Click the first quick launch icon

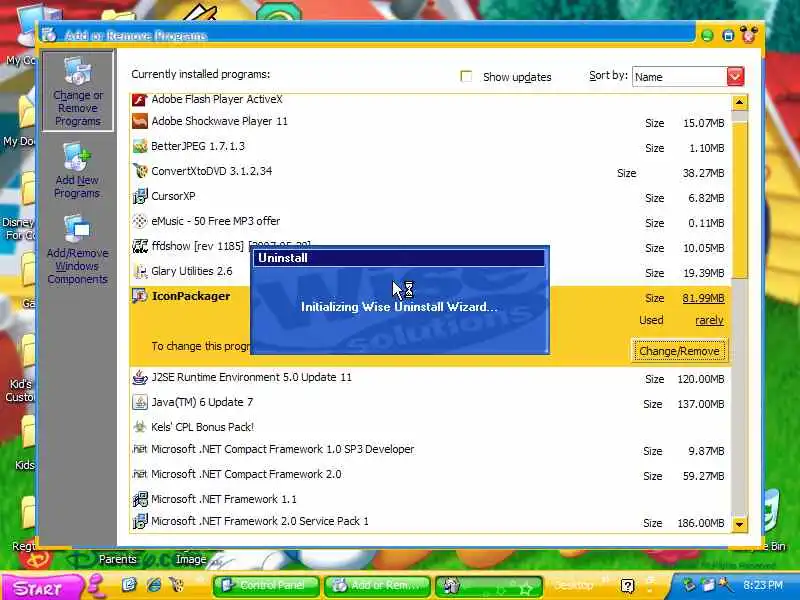click(x=130, y=585)
